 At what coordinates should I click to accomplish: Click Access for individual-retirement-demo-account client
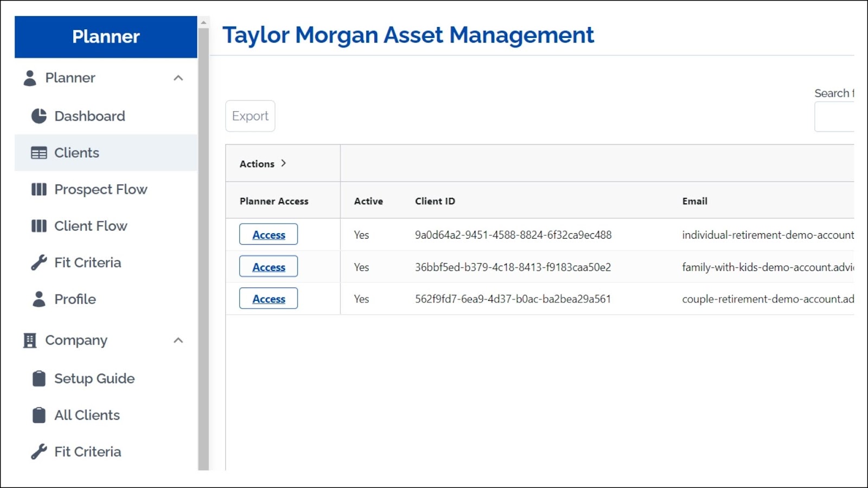pyautogui.click(x=269, y=234)
